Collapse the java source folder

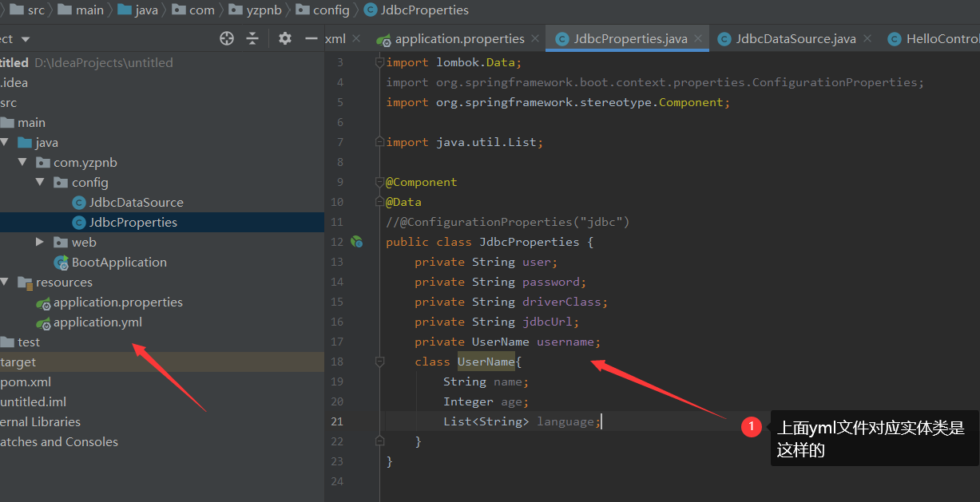[6, 142]
